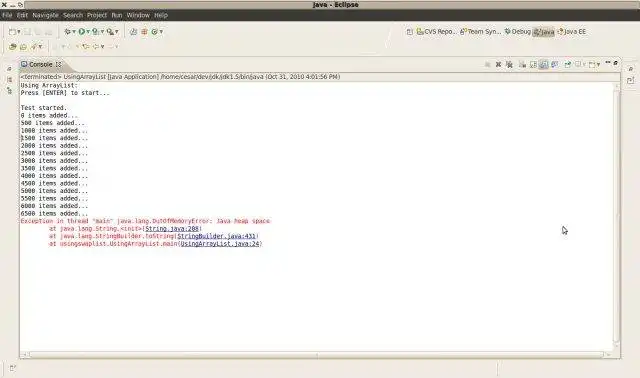
Task: Expand the Back navigation history dropdown
Action: pos(102,47)
